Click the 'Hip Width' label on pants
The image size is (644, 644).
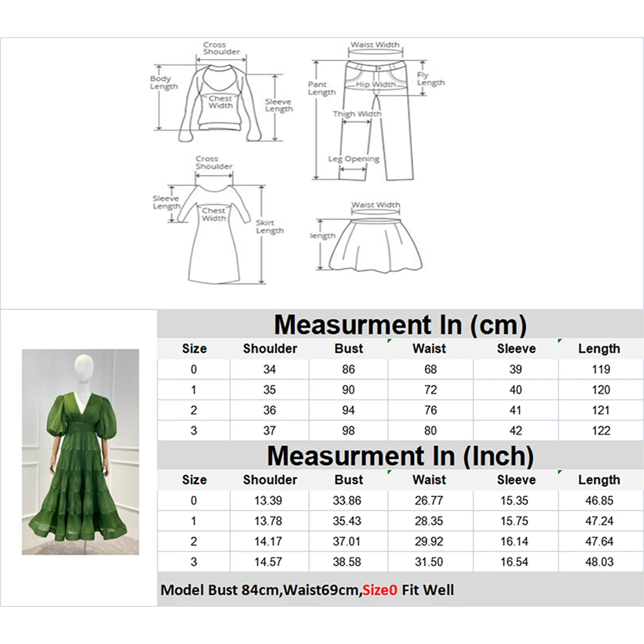coord(375,84)
